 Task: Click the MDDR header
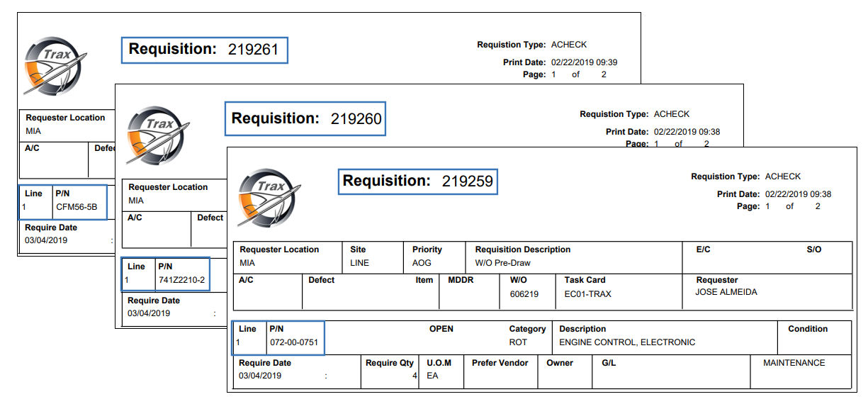pyautogui.click(x=461, y=280)
